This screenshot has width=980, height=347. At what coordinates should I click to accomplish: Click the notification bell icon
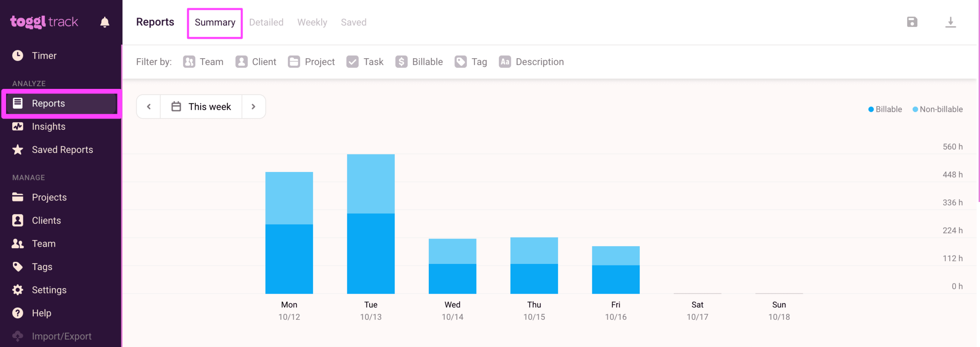105,22
